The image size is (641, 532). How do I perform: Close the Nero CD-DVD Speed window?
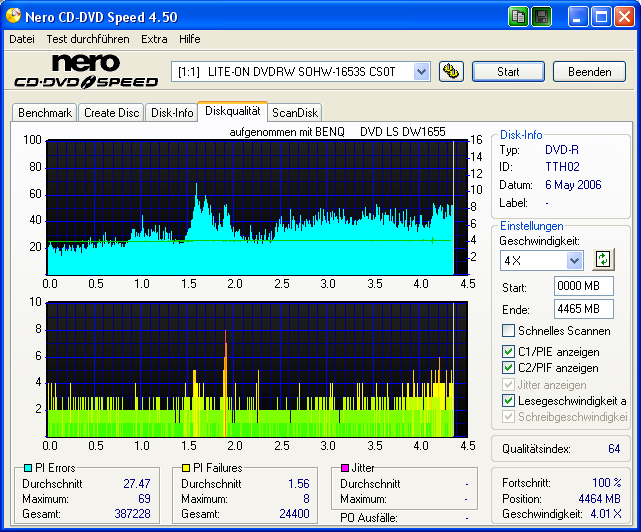pyautogui.click(x=624, y=17)
